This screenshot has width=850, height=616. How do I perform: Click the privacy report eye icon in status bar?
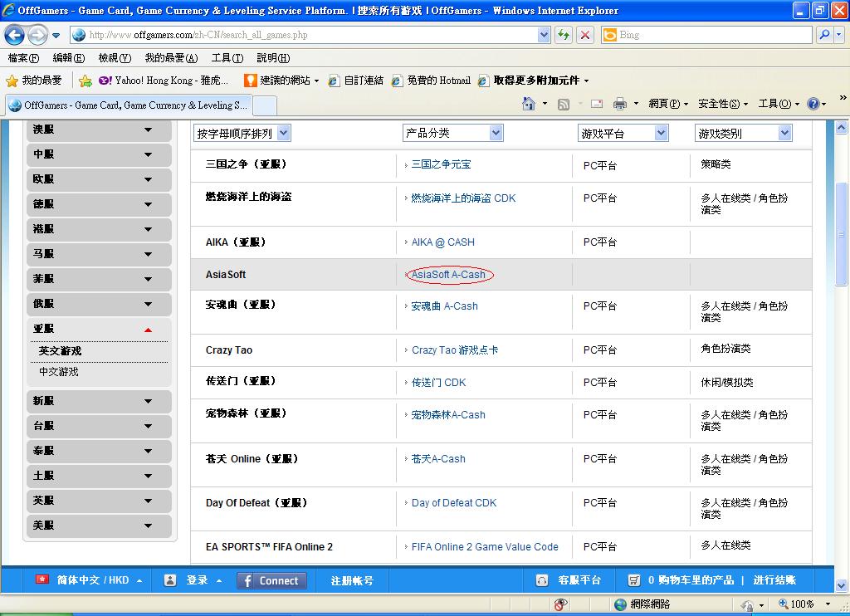561,604
